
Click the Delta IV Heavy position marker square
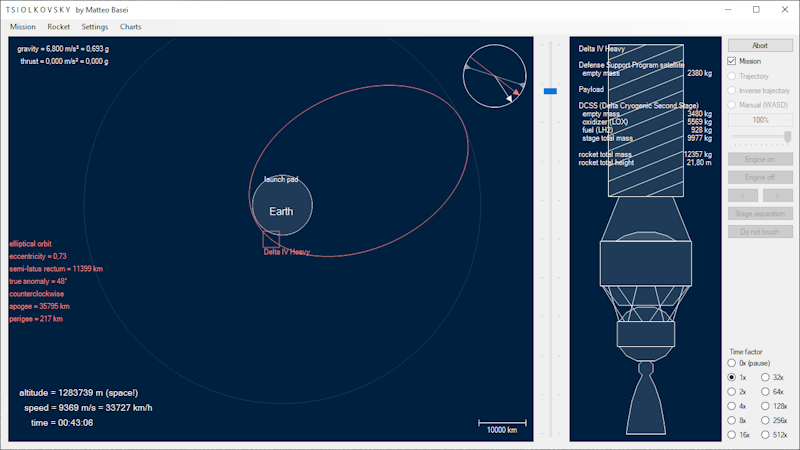271,239
